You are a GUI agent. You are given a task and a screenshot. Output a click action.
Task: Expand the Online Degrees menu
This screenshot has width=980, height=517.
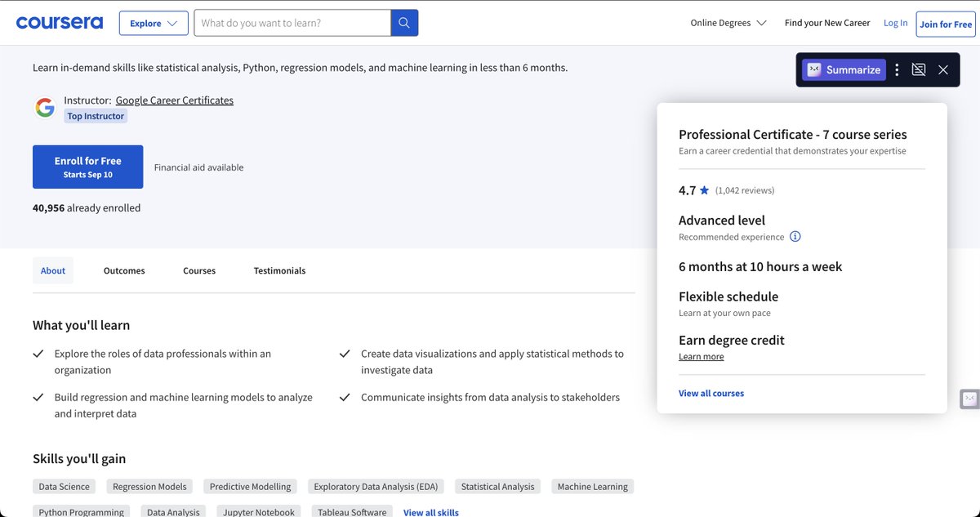tap(728, 23)
